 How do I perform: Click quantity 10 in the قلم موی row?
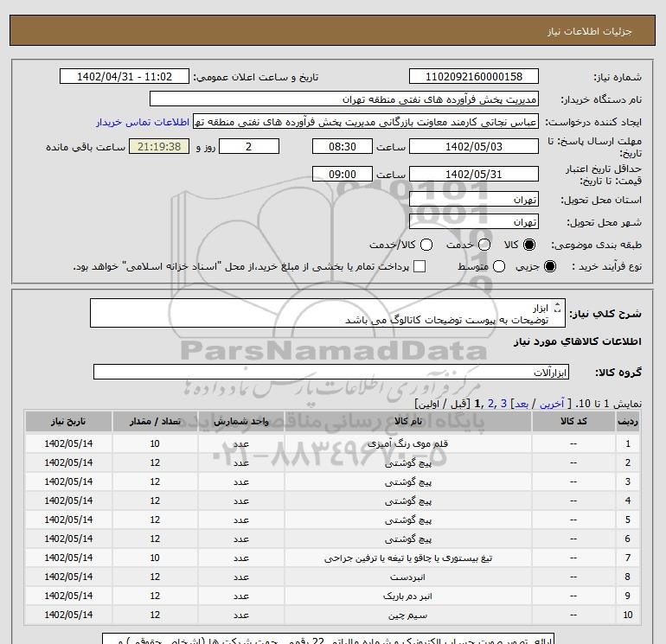pyautogui.click(x=155, y=443)
